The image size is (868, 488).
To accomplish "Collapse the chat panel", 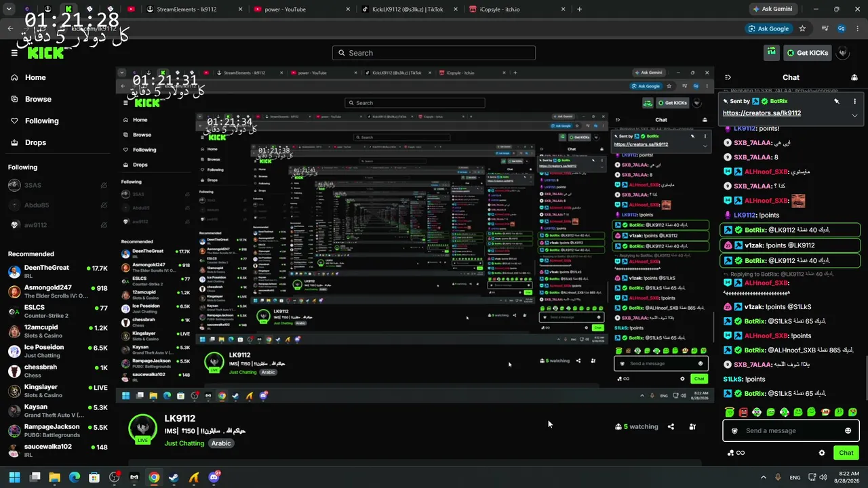I will point(728,77).
